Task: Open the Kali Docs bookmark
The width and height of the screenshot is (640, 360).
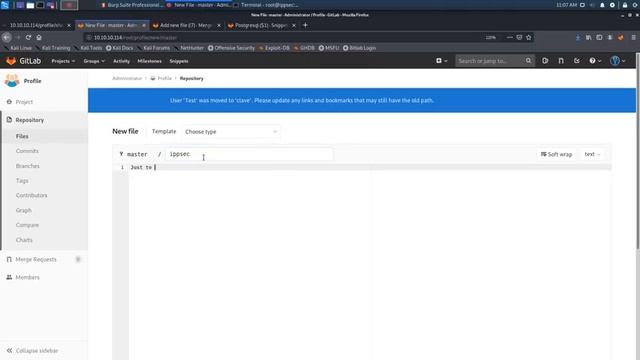Action: [120, 48]
